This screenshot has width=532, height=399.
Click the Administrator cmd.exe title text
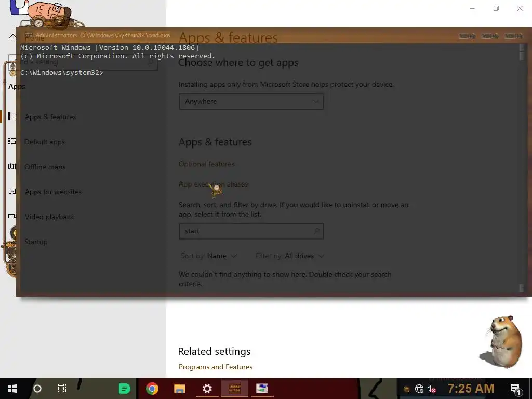[103, 35]
